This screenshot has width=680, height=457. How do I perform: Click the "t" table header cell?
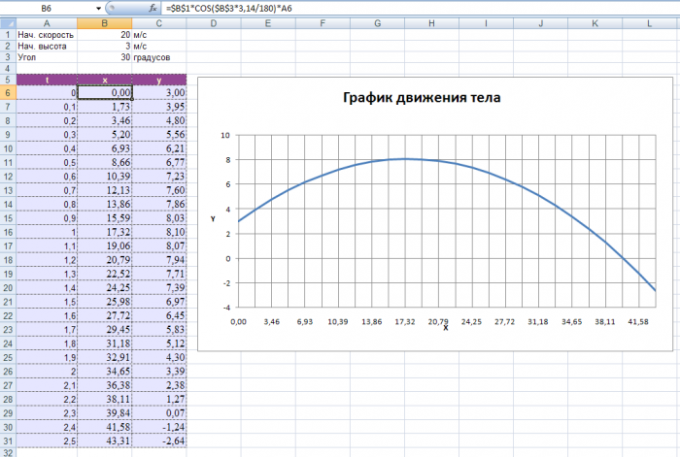[x=46, y=80]
